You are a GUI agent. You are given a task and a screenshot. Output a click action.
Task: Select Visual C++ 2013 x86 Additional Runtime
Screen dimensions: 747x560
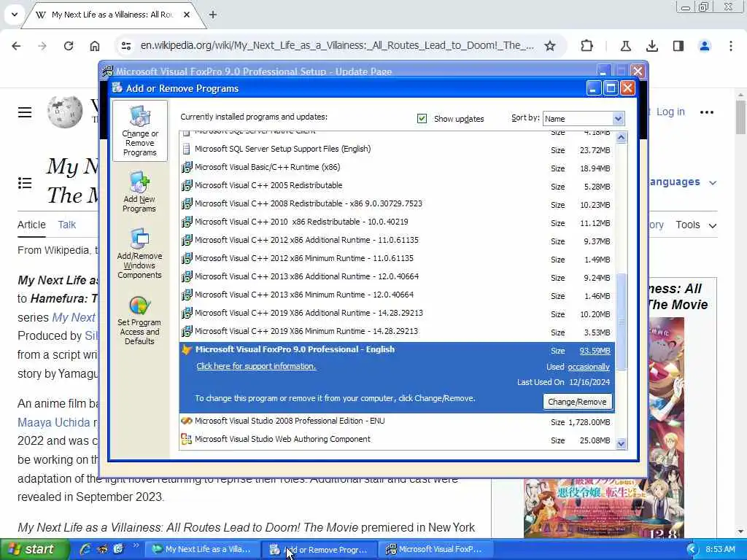point(398,276)
